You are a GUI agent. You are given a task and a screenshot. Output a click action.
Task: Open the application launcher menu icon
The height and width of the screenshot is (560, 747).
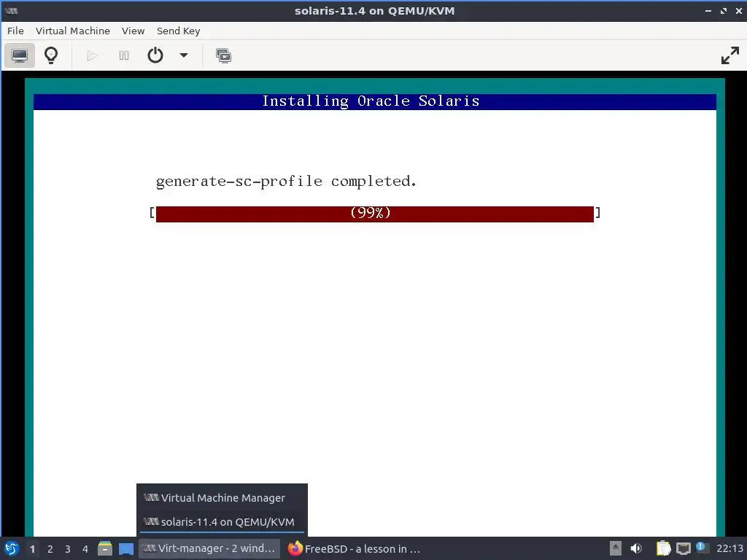click(12, 548)
